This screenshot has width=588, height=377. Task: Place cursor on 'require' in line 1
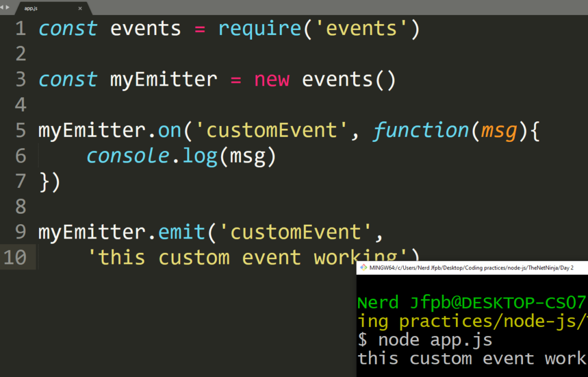pyautogui.click(x=260, y=29)
